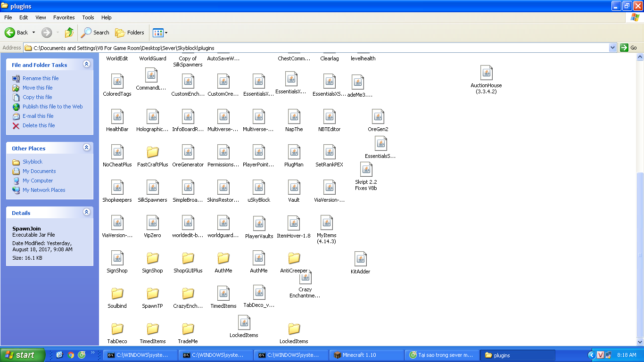The width and height of the screenshot is (644, 362).
Task: Select the PlugMan jar file
Action: pyautogui.click(x=294, y=152)
